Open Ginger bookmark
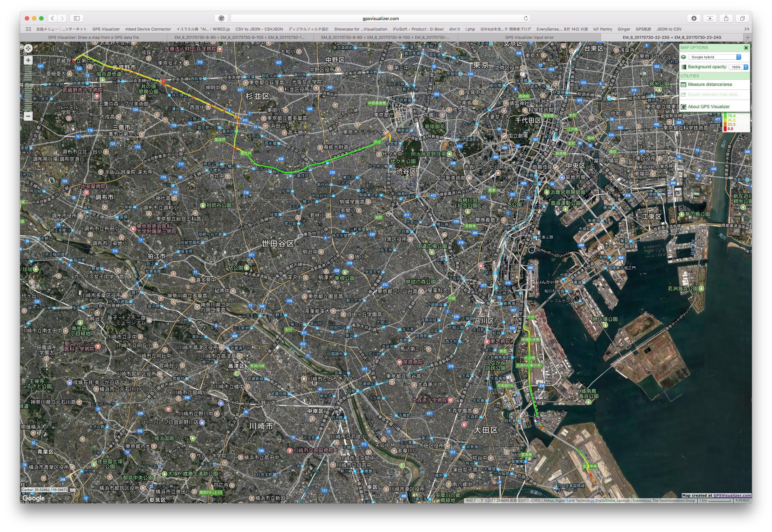 624,29
